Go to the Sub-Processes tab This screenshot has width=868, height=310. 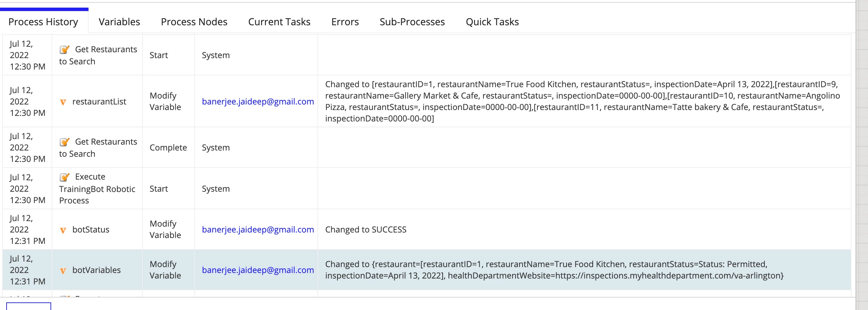412,22
